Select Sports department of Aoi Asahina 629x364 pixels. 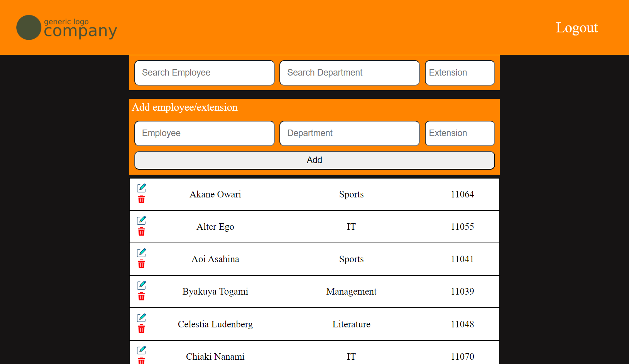pyautogui.click(x=351, y=259)
